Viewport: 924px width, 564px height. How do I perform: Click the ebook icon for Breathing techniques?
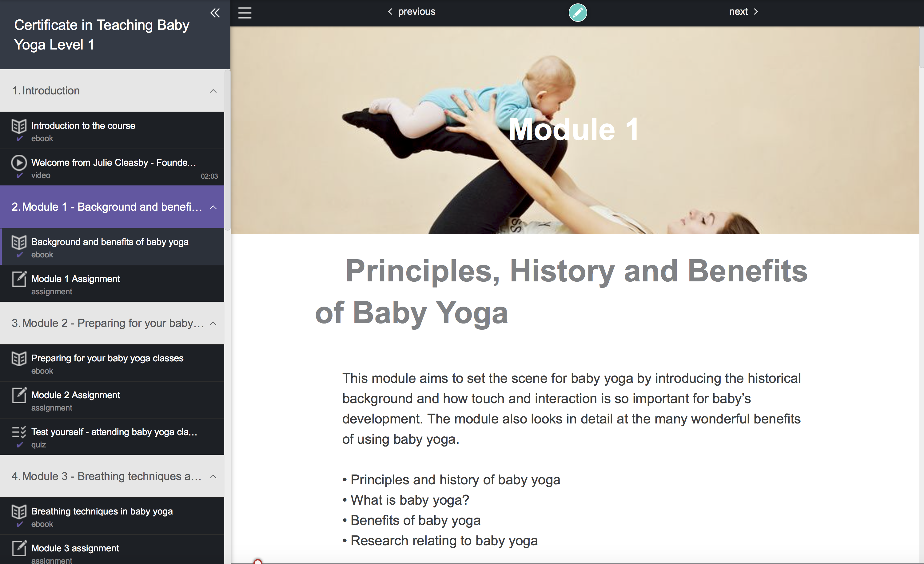pos(19,511)
